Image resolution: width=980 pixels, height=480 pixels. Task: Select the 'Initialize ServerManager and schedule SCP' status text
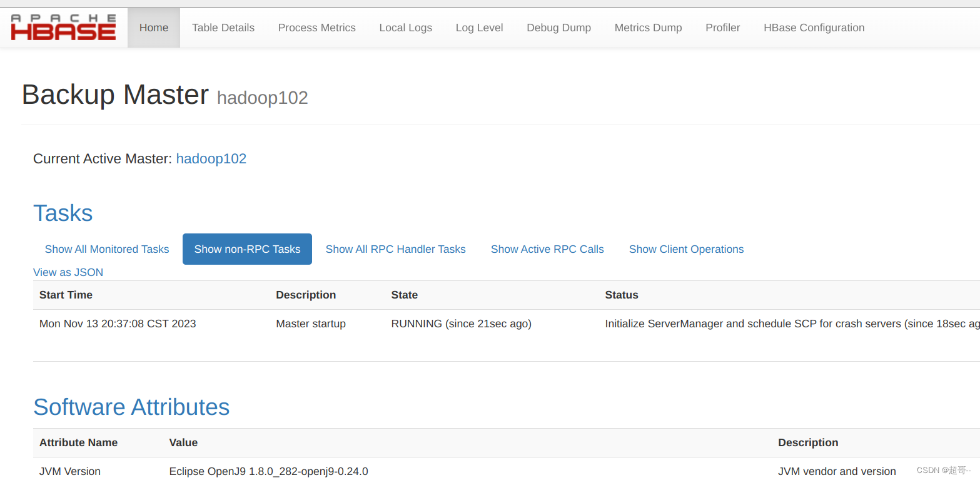click(x=792, y=324)
